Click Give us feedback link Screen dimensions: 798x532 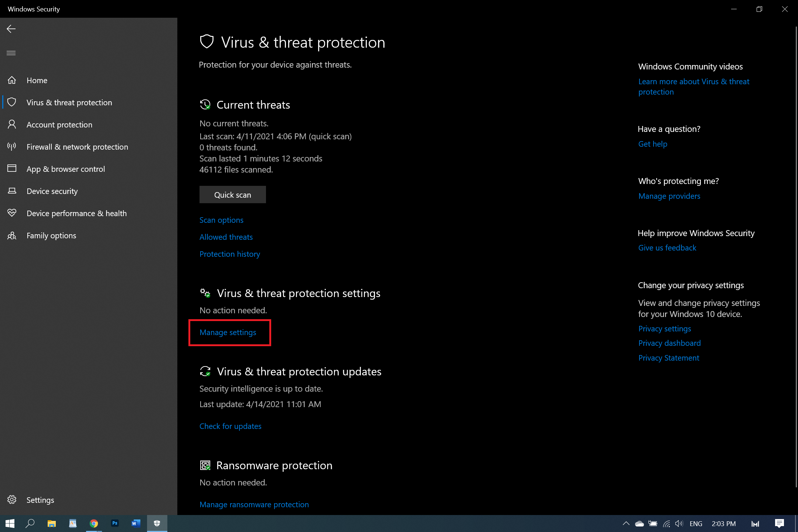coord(667,248)
